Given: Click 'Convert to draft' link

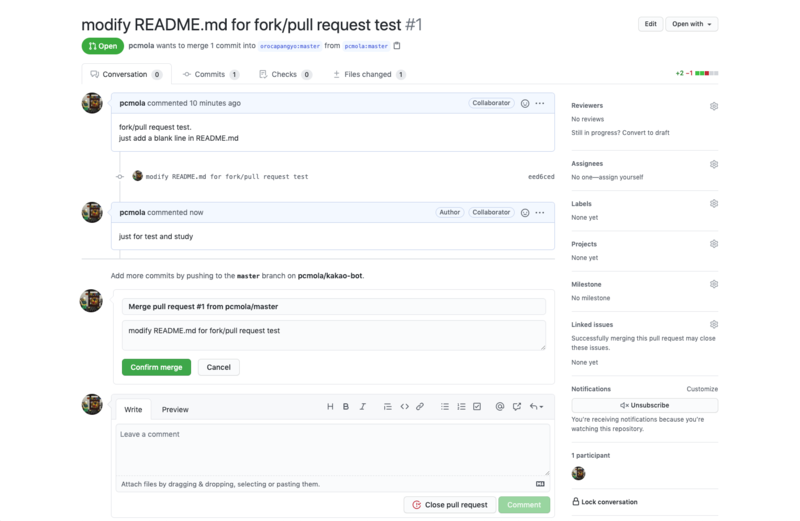Looking at the screenshot, I should click(x=645, y=133).
